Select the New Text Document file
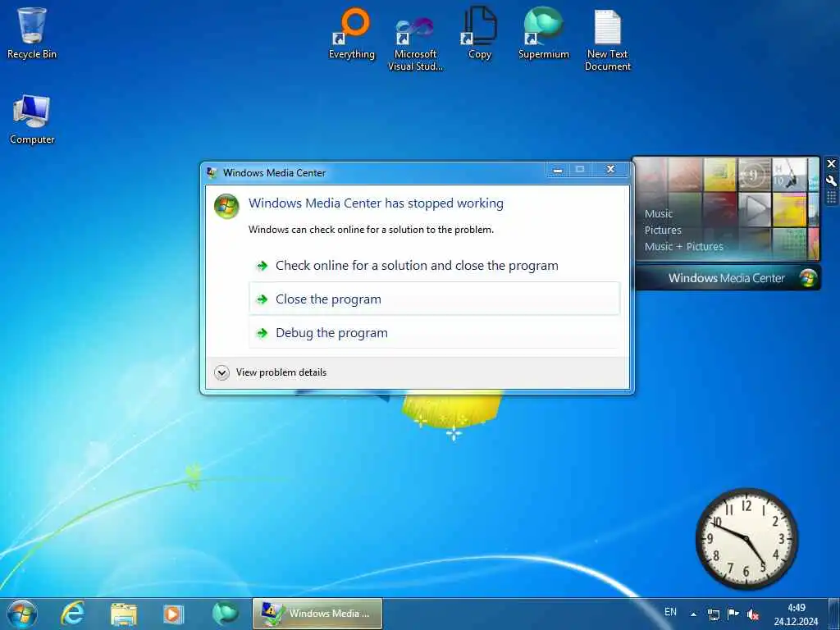Image resolution: width=840 pixels, height=630 pixels. pos(608,41)
